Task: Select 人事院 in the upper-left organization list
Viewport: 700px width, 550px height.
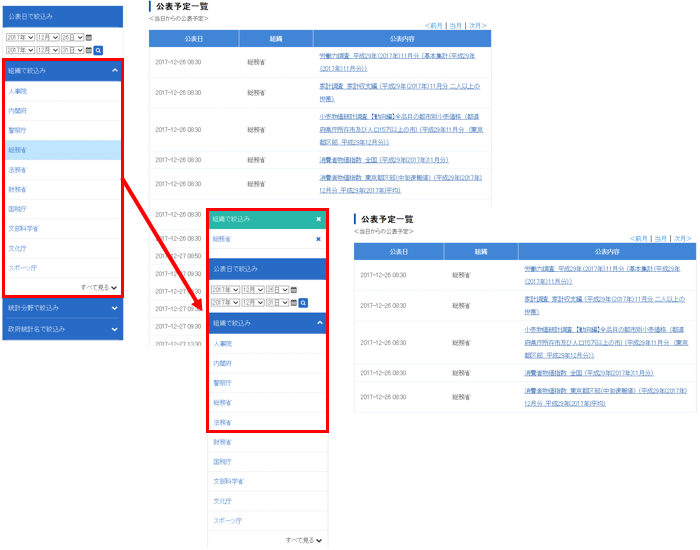Action: point(17,91)
